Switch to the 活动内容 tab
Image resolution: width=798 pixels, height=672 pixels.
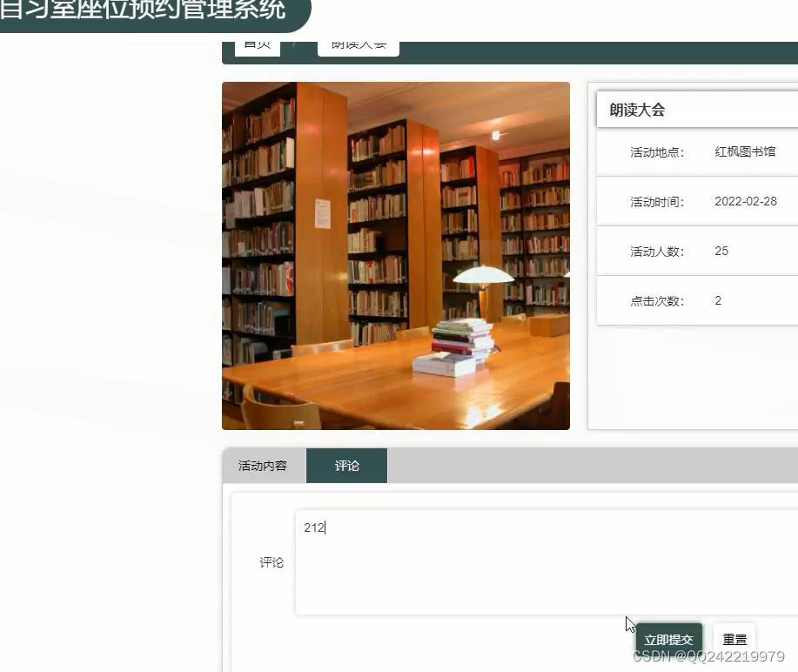tap(263, 466)
